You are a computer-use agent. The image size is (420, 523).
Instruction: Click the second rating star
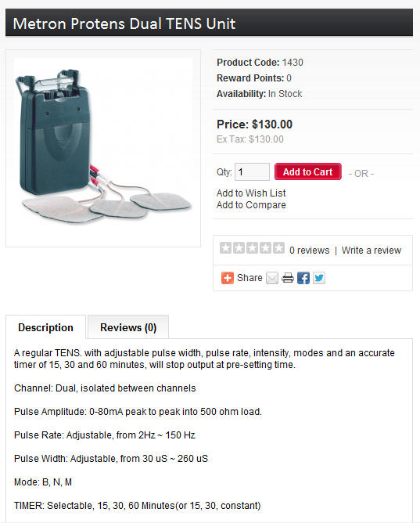pyautogui.click(x=239, y=248)
